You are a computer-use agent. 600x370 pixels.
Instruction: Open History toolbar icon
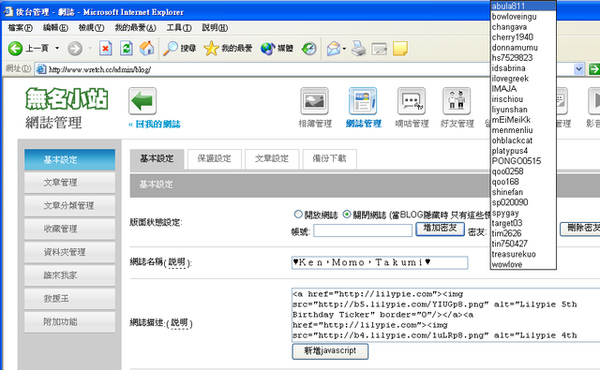click(309, 48)
